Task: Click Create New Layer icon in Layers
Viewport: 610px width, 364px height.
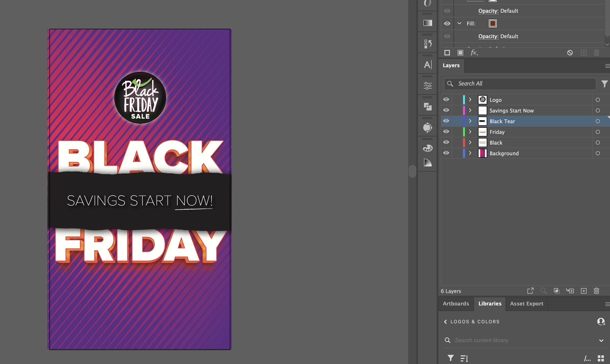Action: [x=584, y=291]
